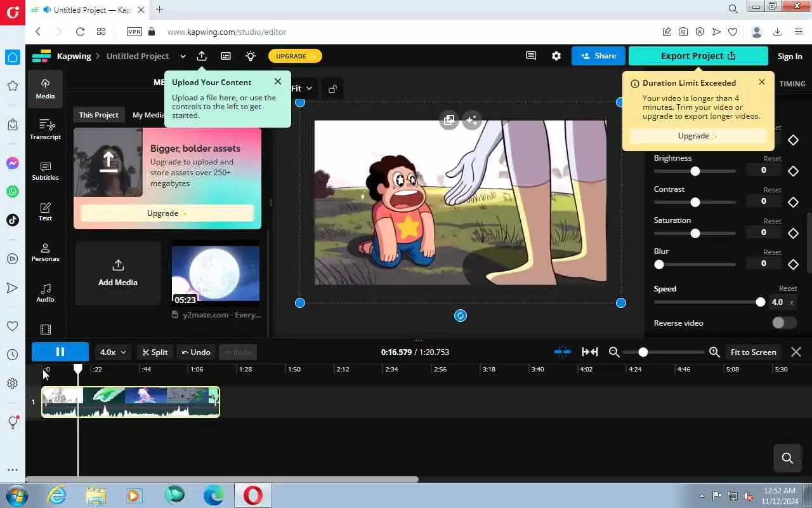Open Windows Start menu
This screenshot has width=812, height=508.
pos(16,495)
